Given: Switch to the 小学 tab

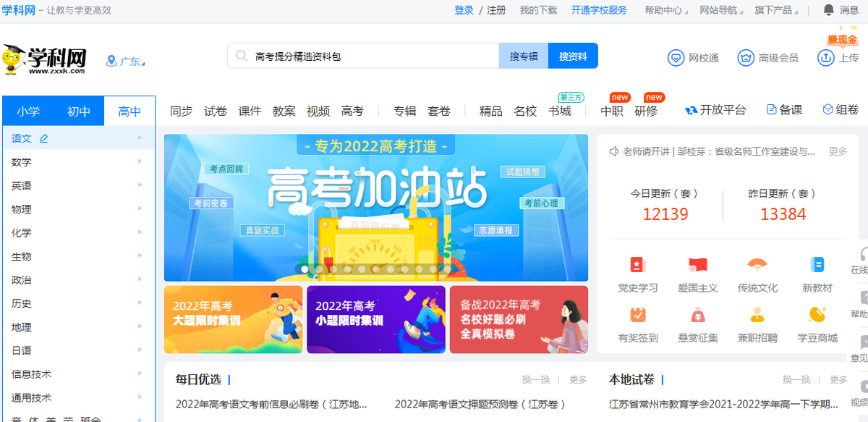Looking at the screenshot, I should [x=28, y=111].
